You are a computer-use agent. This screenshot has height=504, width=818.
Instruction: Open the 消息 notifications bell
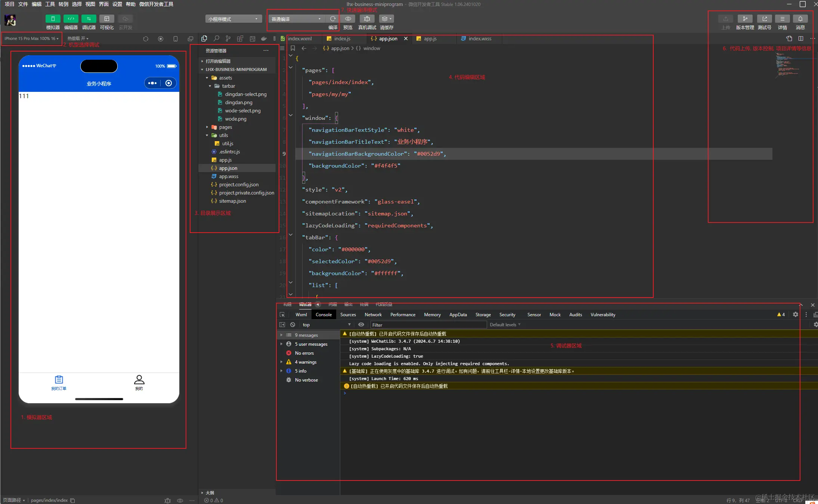click(x=800, y=19)
